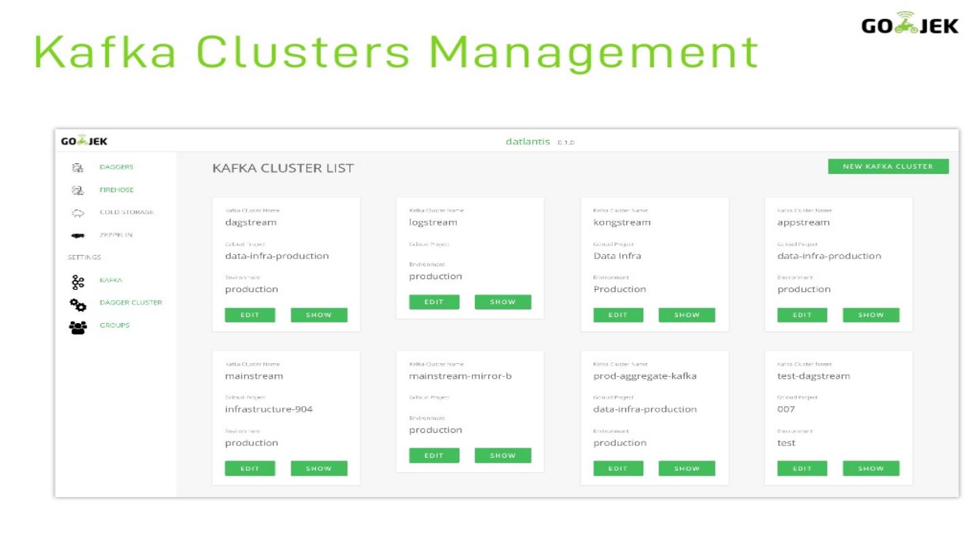Click the logstream cluster name
Screen dimensions: 980x551
pyautogui.click(x=433, y=222)
